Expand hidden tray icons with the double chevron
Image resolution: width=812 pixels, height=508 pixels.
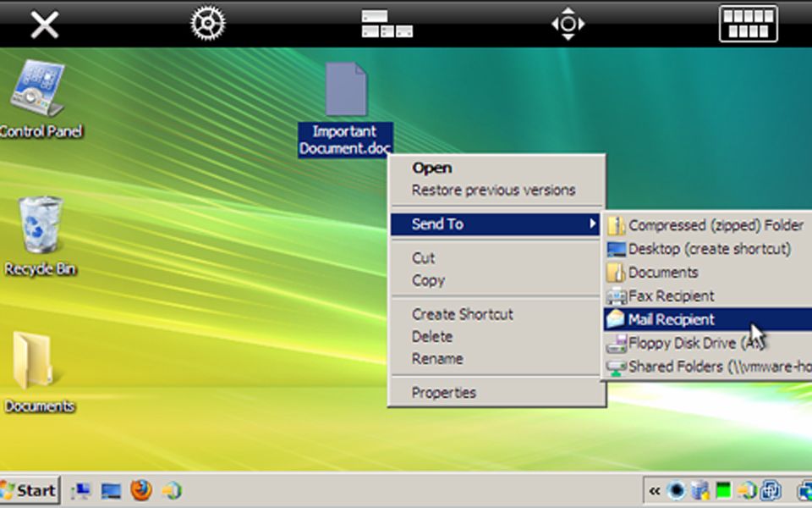[x=655, y=491]
